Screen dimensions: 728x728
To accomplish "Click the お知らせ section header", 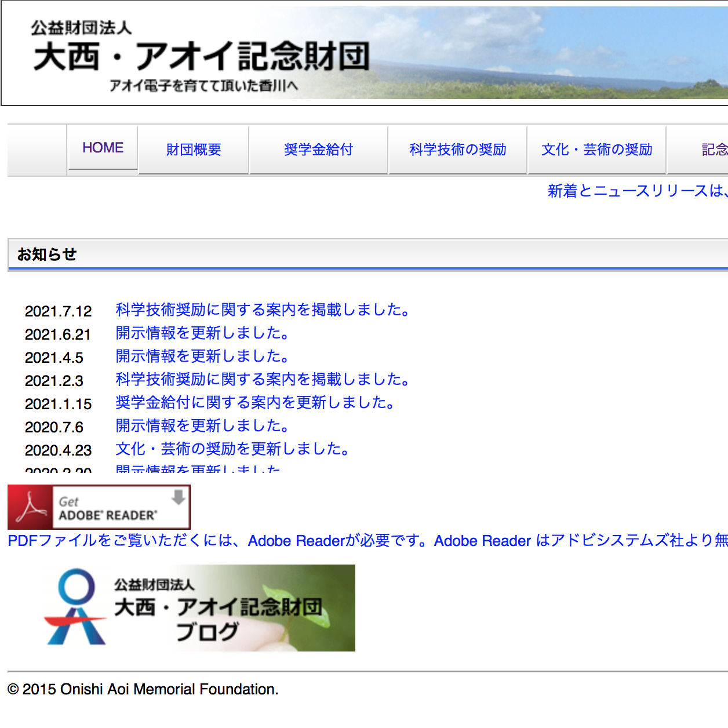I will tap(47, 254).
